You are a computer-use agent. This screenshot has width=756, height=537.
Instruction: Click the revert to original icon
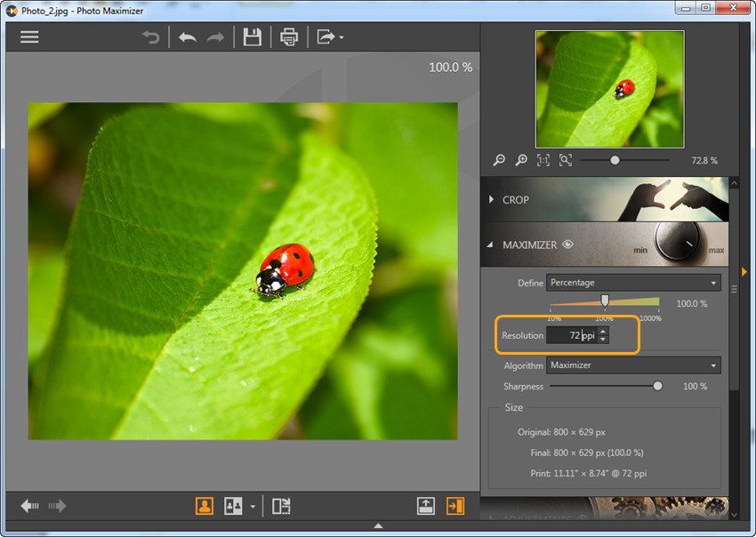tap(151, 37)
